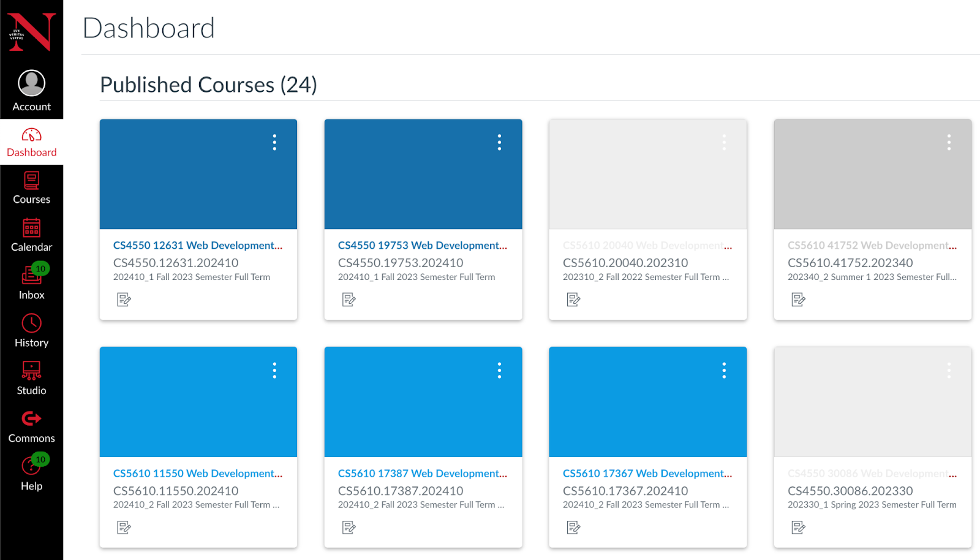This screenshot has width=980, height=560.
Task: Open the Account profile avatar
Action: [x=31, y=83]
